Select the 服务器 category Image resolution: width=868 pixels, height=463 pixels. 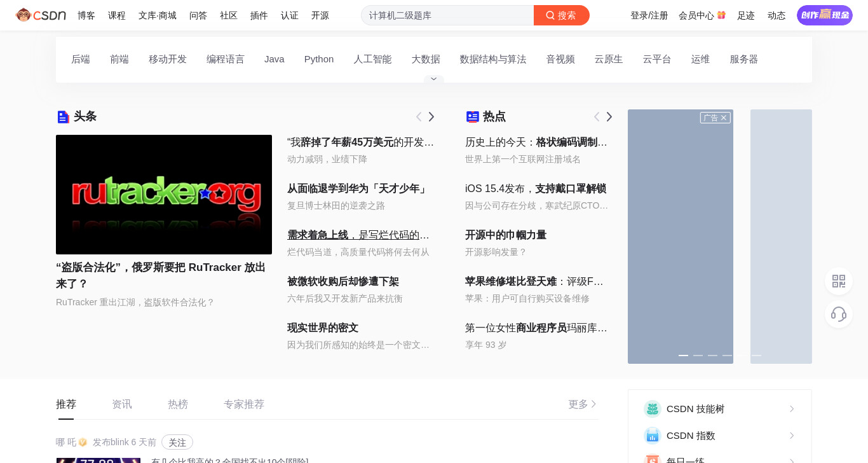pos(744,59)
